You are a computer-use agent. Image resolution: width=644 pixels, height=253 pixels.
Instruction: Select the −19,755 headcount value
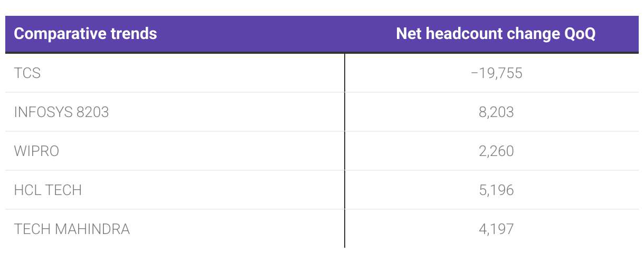[x=496, y=73]
